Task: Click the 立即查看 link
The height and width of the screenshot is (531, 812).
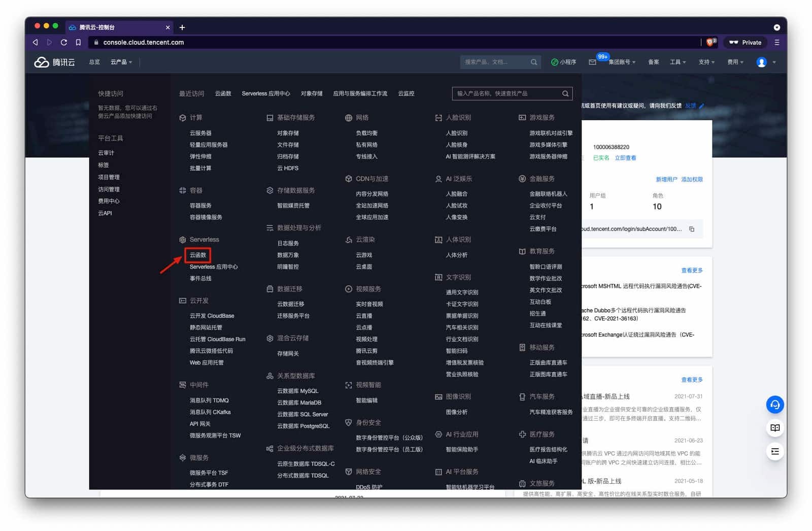Action: (x=626, y=158)
